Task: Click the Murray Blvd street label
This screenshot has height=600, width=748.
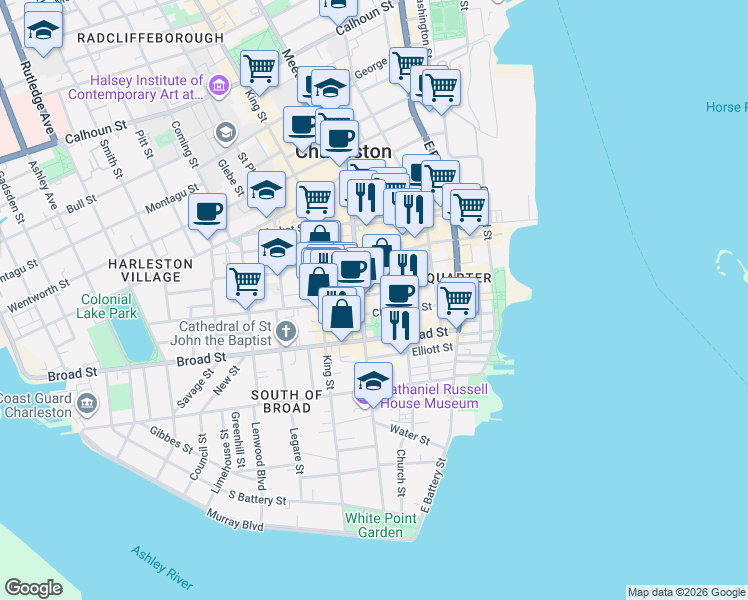Action: click(235, 520)
